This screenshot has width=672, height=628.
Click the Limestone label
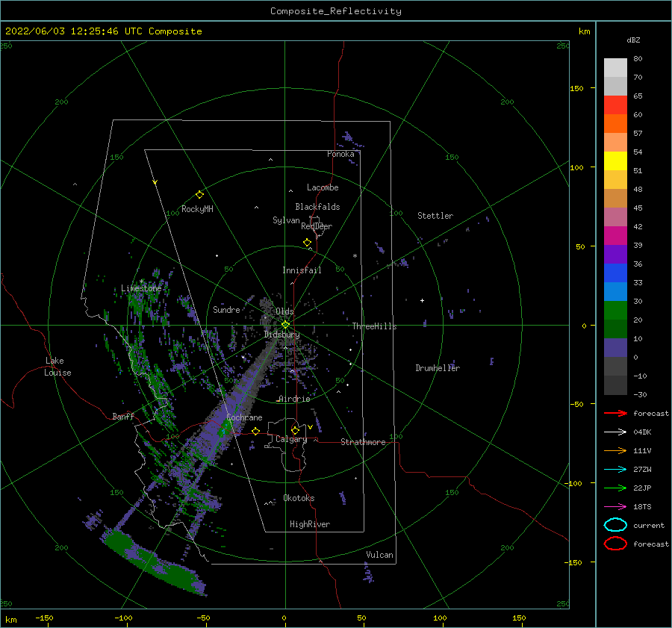click(141, 288)
